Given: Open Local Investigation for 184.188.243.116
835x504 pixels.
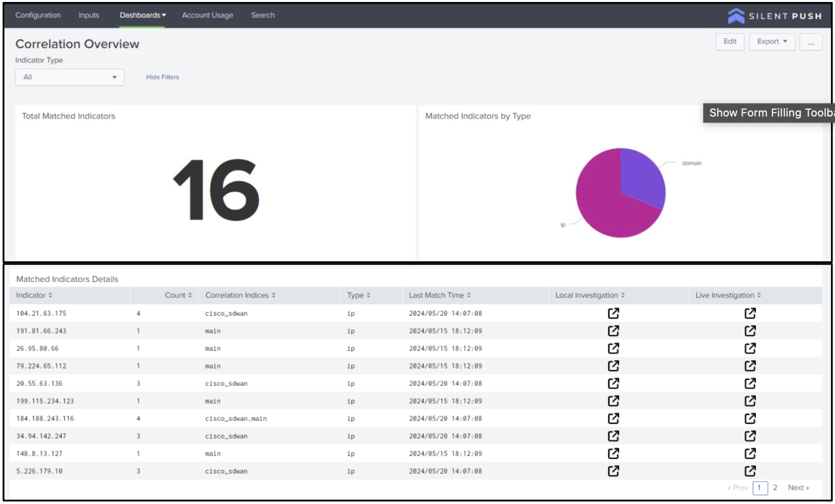Looking at the screenshot, I should coord(613,418).
